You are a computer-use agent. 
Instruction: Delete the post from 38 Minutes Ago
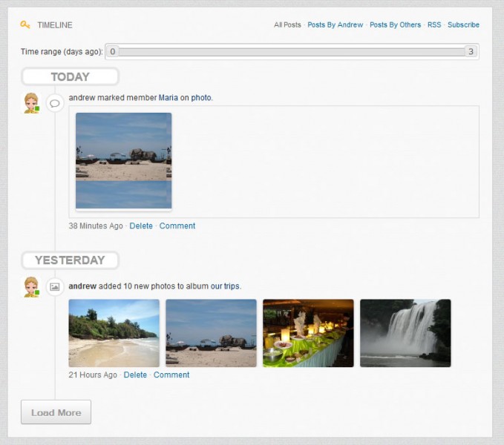coord(141,225)
